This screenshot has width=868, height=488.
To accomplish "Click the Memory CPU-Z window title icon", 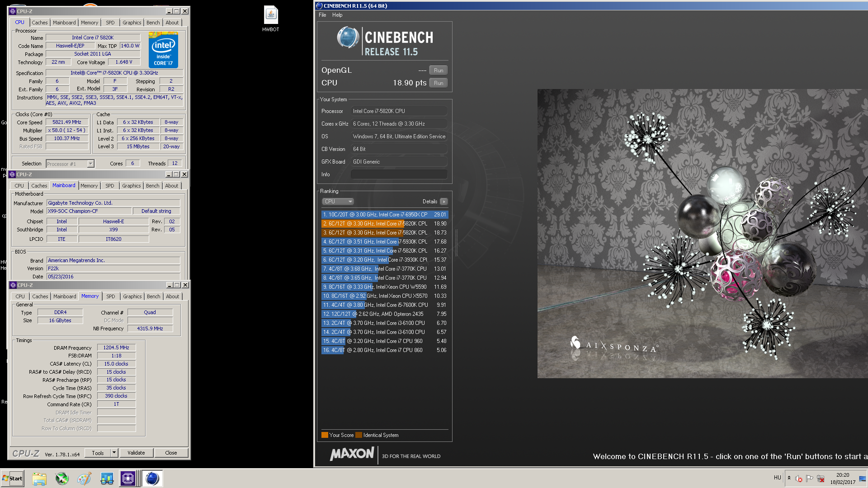I will point(13,285).
